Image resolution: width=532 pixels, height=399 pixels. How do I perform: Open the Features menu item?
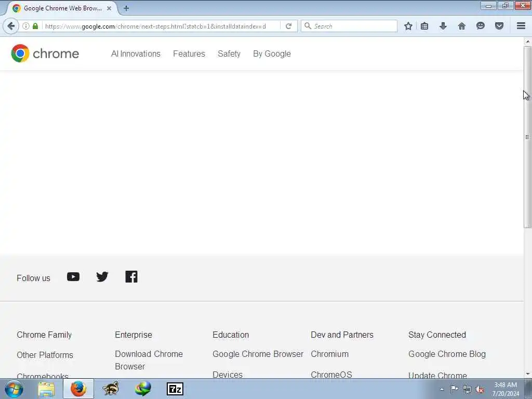pos(189,54)
